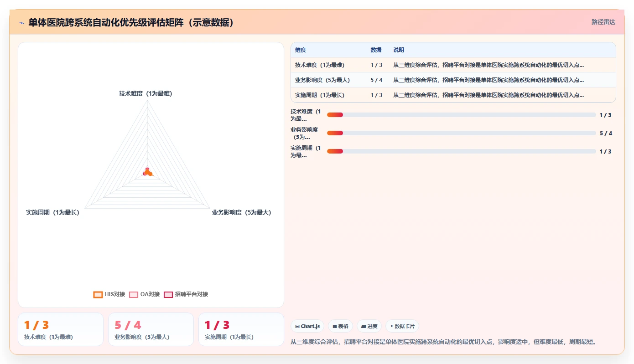
Task: Toggle the OA对接 legend swatch
Action: 133,294
